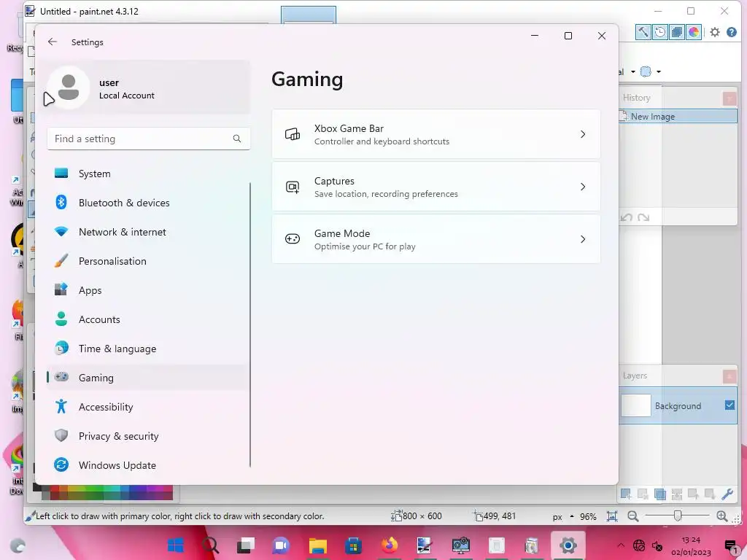Launch Firefox from the taskbar
This screenshot has width=747, height=560.
tap(389, 545)
